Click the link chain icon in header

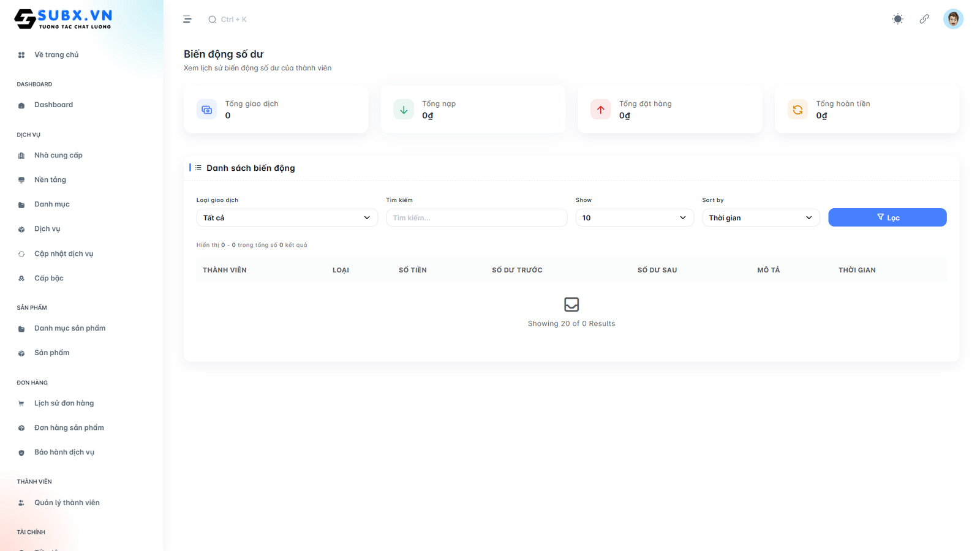coord(924,19)
